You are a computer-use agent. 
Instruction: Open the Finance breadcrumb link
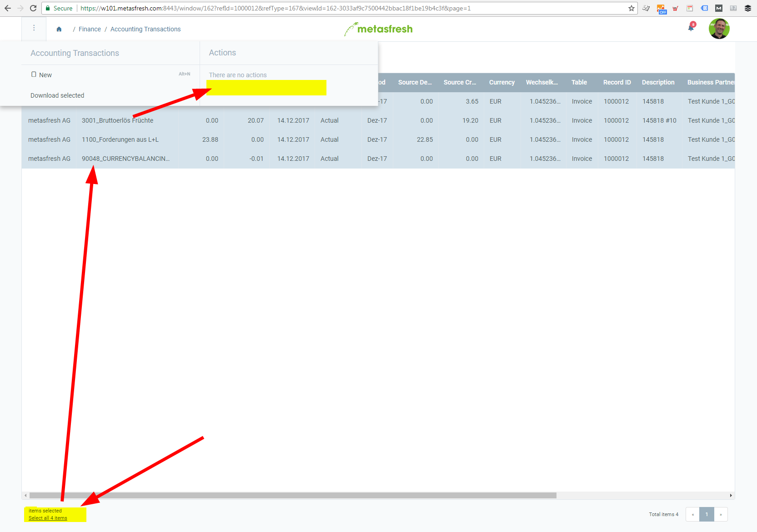[x=90, y=29]
